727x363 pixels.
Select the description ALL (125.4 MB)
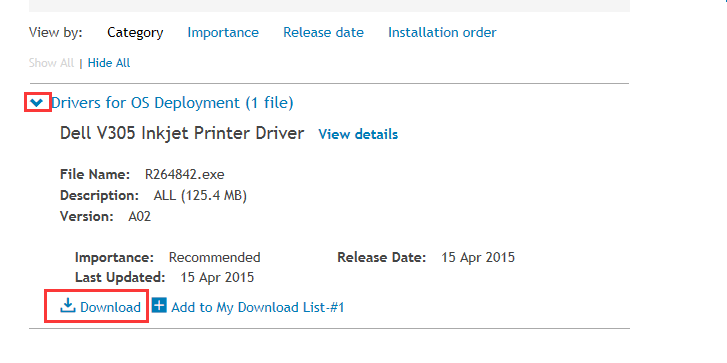200,195
